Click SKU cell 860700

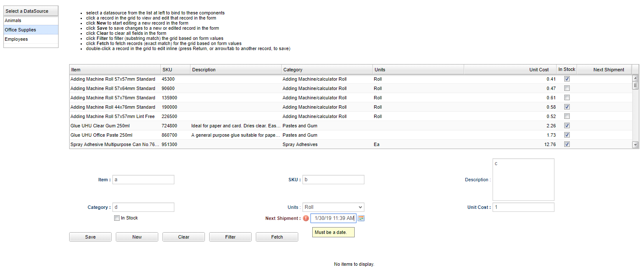tap(175, 135)
